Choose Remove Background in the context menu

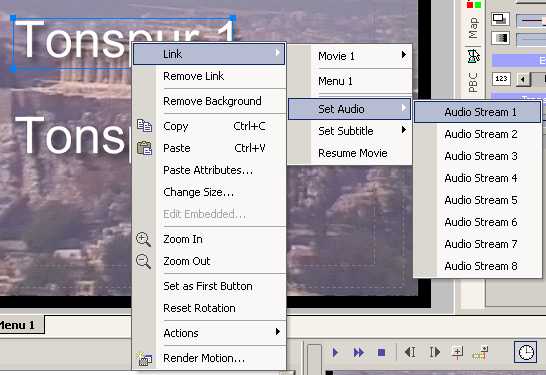coord(212,101)
